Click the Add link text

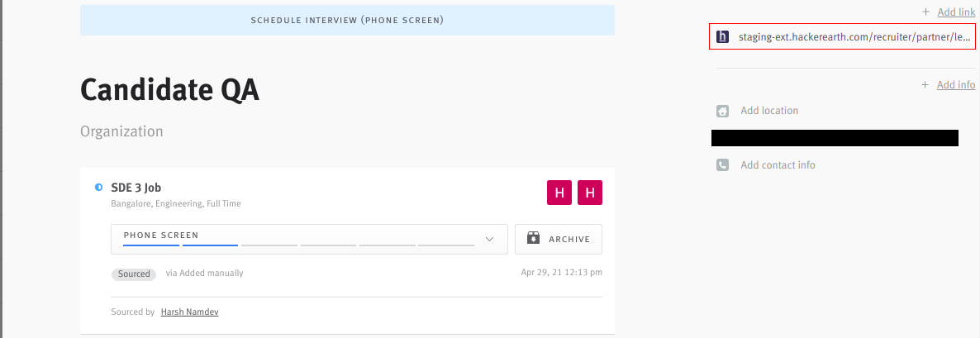click(956, 12)
